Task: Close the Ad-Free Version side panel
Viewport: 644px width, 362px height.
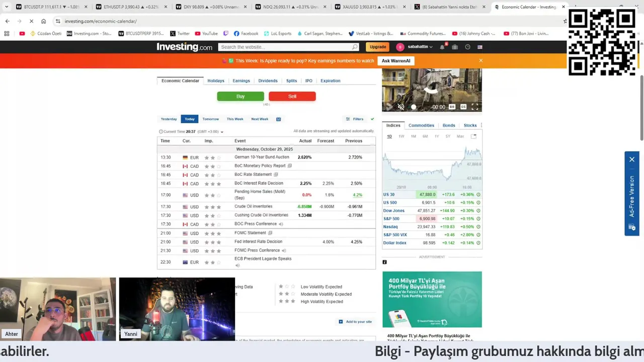Action: [x=632, y=159]
